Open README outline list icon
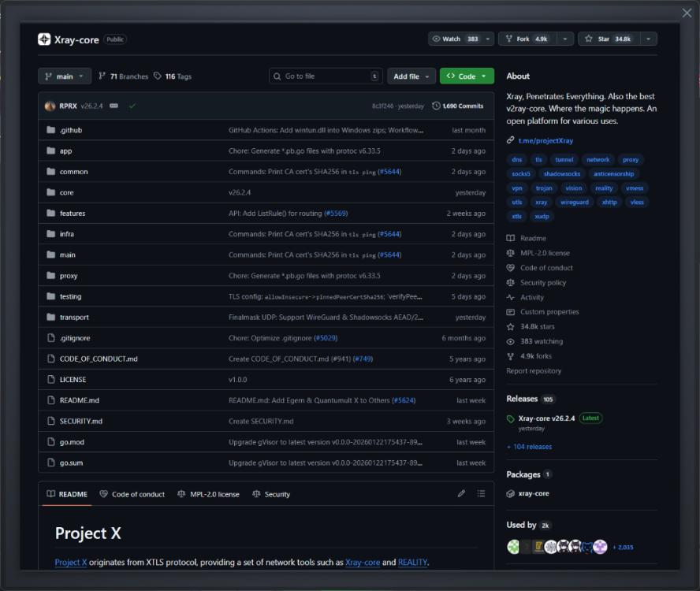This screenshot has width=700, height=591. (x=481, y=494)
